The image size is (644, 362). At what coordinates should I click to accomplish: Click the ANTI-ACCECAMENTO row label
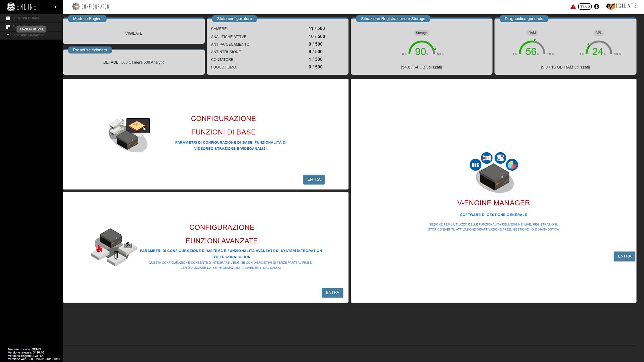[x=230, y=44]
